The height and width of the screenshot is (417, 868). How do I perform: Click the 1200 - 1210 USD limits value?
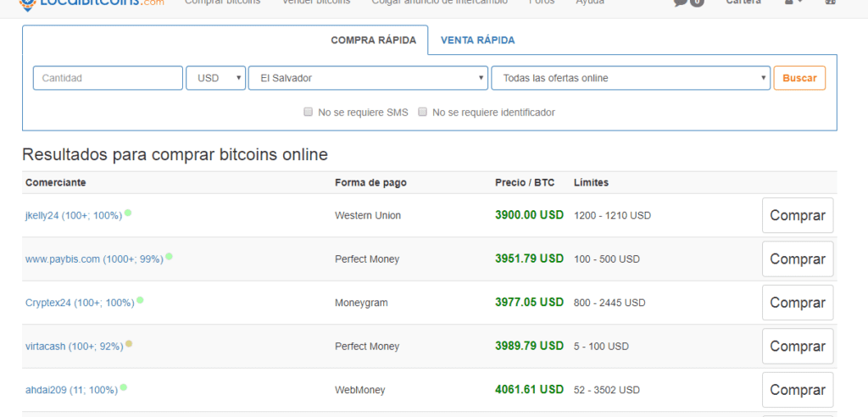(612, 215)
